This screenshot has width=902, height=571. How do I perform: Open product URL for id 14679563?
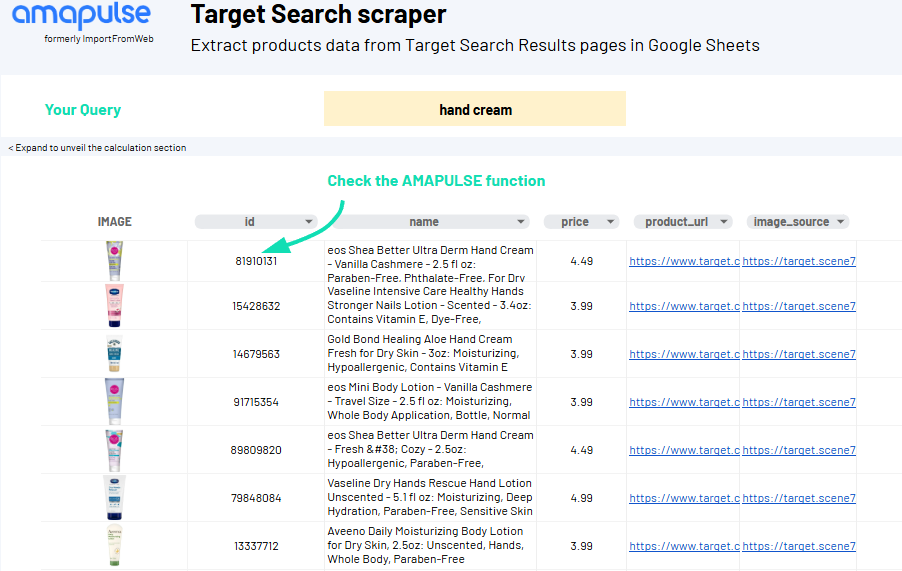[x=684, y=354]
